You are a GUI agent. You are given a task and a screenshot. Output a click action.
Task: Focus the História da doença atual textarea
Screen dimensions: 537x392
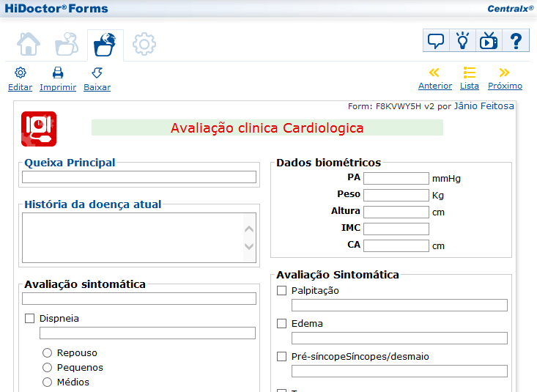(139, 238)
